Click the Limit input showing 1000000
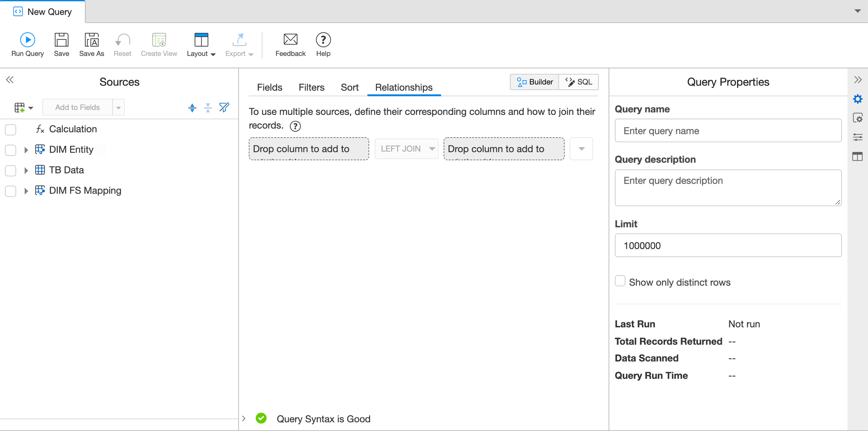 728,245
